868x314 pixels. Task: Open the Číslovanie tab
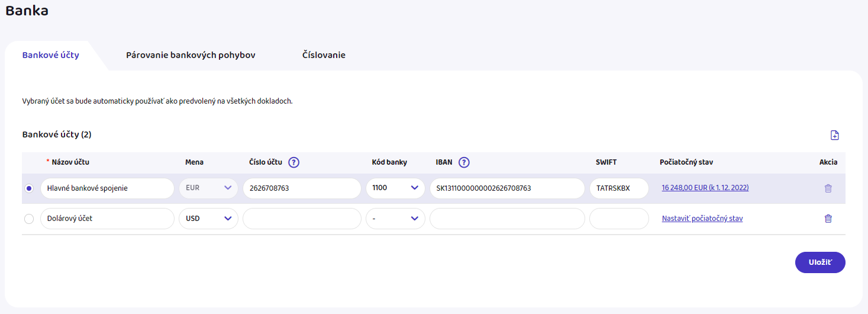324,55
